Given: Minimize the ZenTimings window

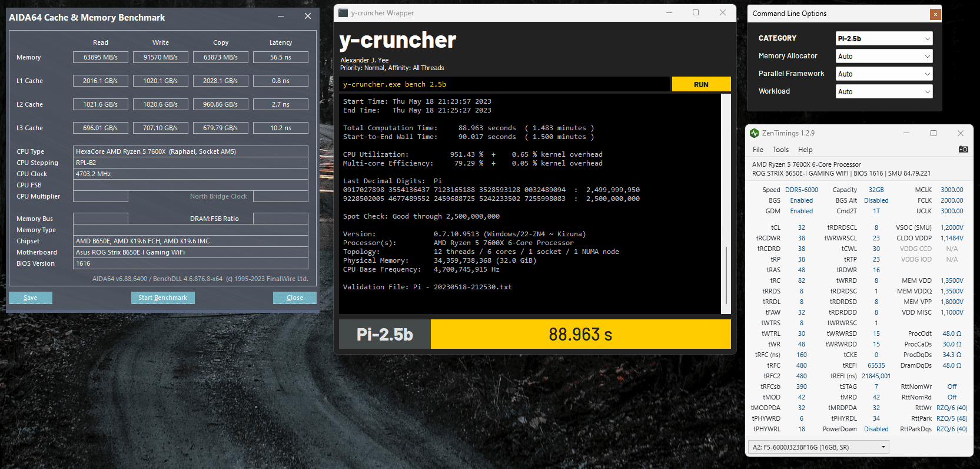Looking at the screenshot, I should click(906, 133).
